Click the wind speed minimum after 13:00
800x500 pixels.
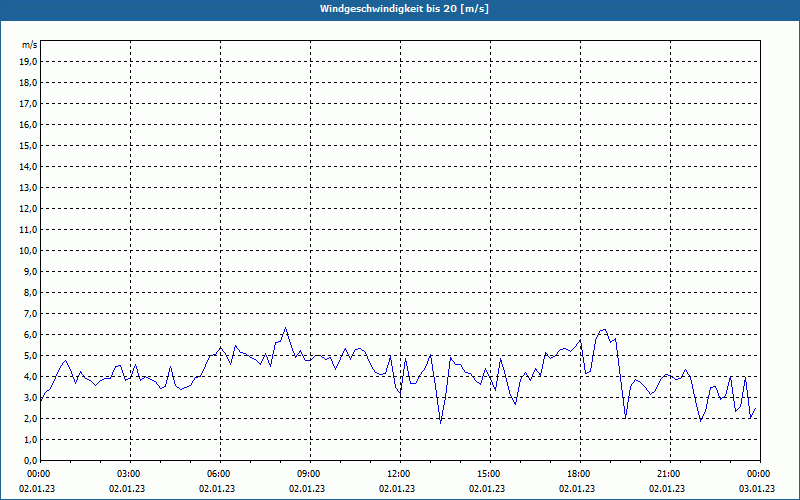(x=440, y=422)
